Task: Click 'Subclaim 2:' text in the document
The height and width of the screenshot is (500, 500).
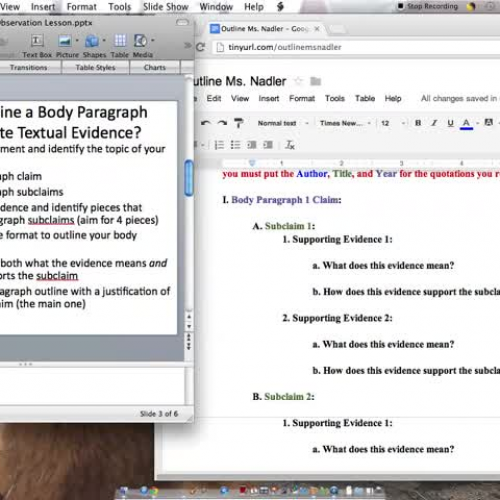Action: click(x=289, y=397)
